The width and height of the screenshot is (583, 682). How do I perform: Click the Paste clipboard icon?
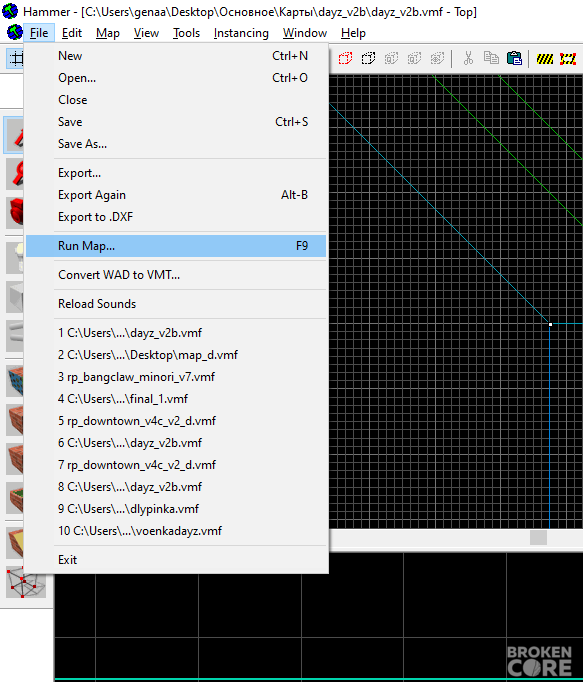pos(514,58)
